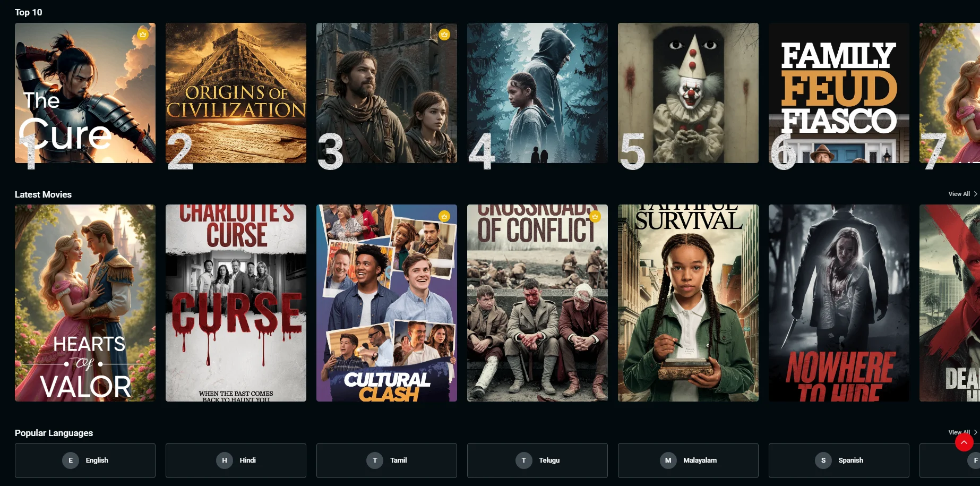Open the Nowhere to Hide movie poster
Screen dimensions: 980x486
[839, 303]
